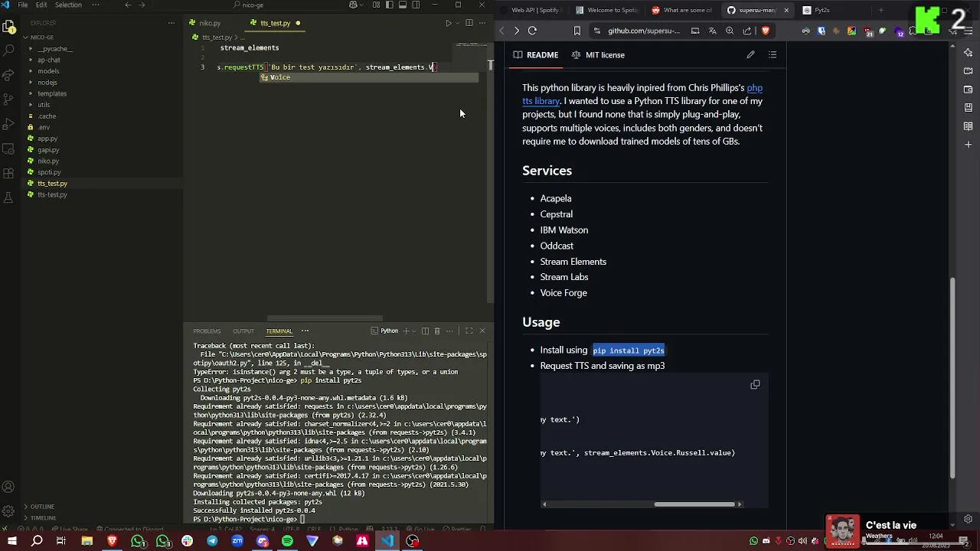Open the Explorer view in VS Code activity bar
This screenshot has width=980, height=551.
pos(8,26)
